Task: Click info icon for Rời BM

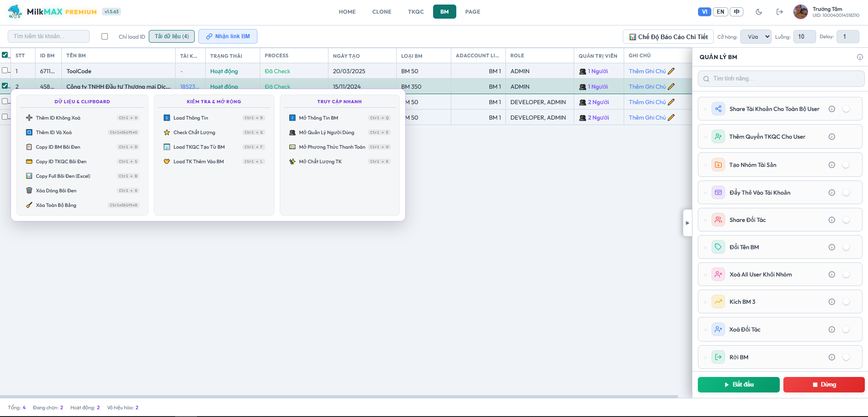Action: [832, 357]
